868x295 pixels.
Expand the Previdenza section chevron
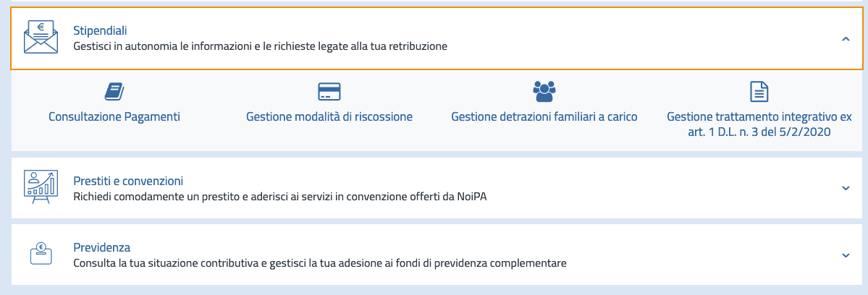click(x=846, y=255)
